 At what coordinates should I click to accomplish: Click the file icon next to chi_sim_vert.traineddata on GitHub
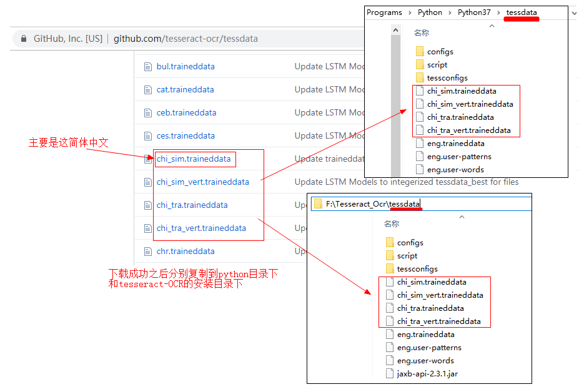click(x=147, y=182)
